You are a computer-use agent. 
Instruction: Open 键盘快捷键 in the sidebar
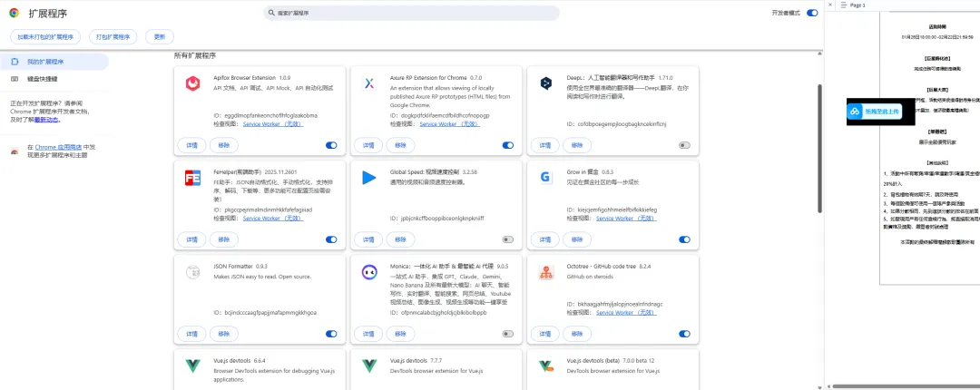coord(54,79)
